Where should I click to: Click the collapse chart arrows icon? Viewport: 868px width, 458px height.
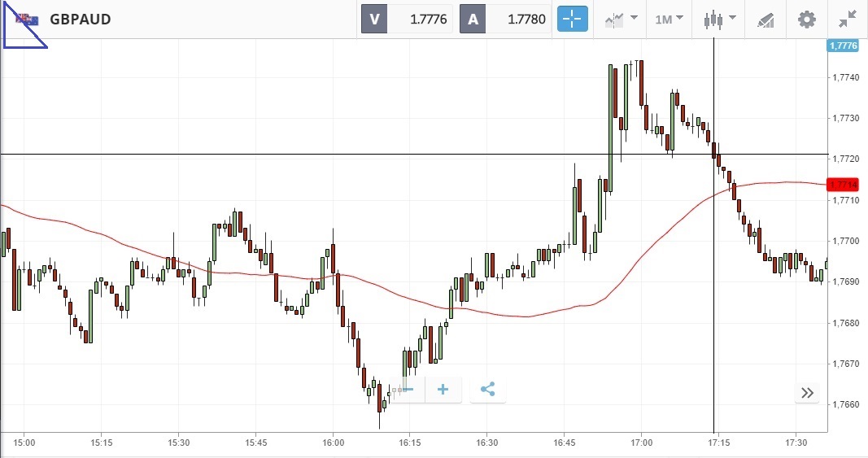[848, 19]
